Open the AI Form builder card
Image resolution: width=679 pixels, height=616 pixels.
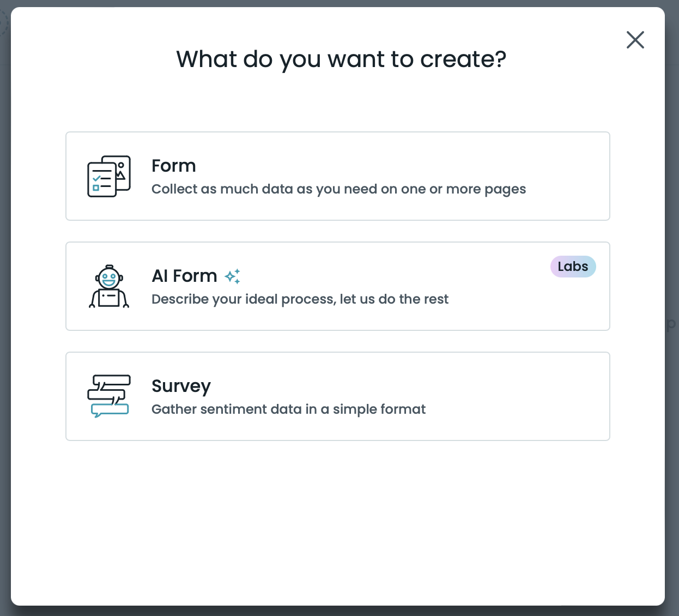pyautogui.click(x=338, y=286)
